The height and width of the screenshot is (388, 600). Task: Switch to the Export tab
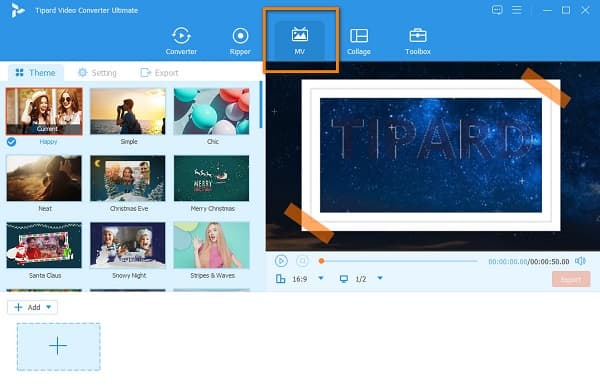point(159,73)
